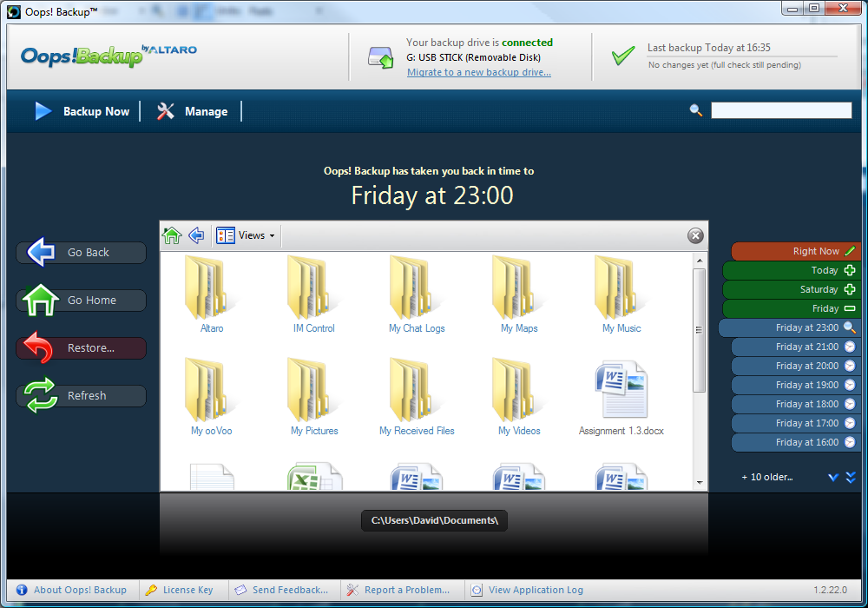
Task: Click the green checkmark last backup icon
Action: tap(622, 56)
